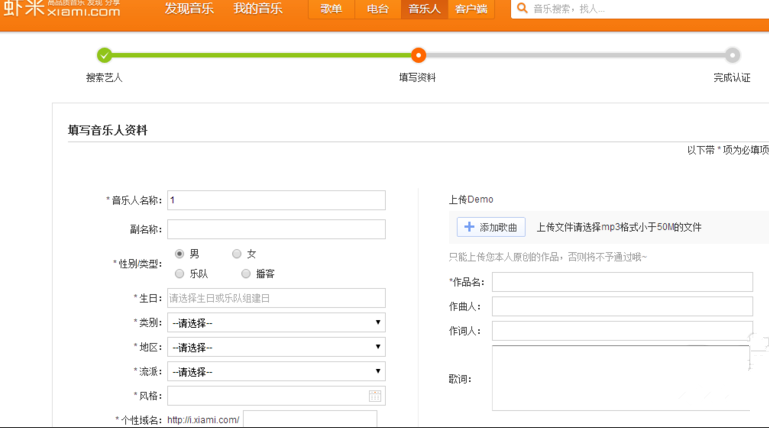Screen dimensions: 769x428
Task: Click the green checkmark step 搜索艺人
Action: pyautogui.click(x=104, y=56)
